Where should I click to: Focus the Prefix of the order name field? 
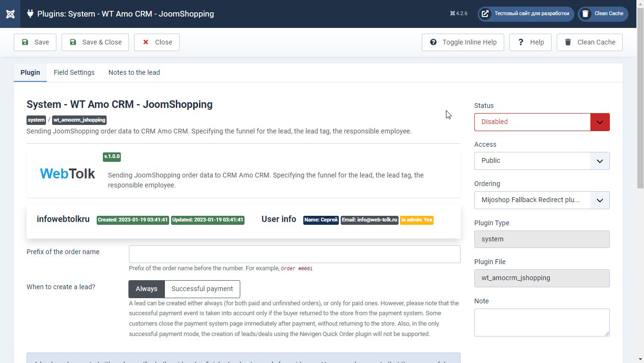pyautogui.click(x=294, y=254)
